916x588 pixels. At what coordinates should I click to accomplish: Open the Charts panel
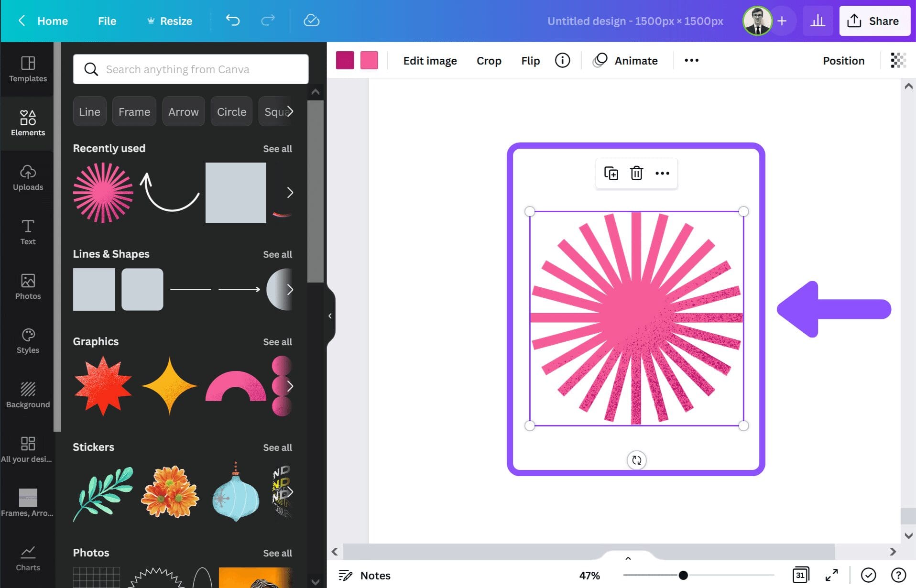pyautogui.click(x=27, y=557)
